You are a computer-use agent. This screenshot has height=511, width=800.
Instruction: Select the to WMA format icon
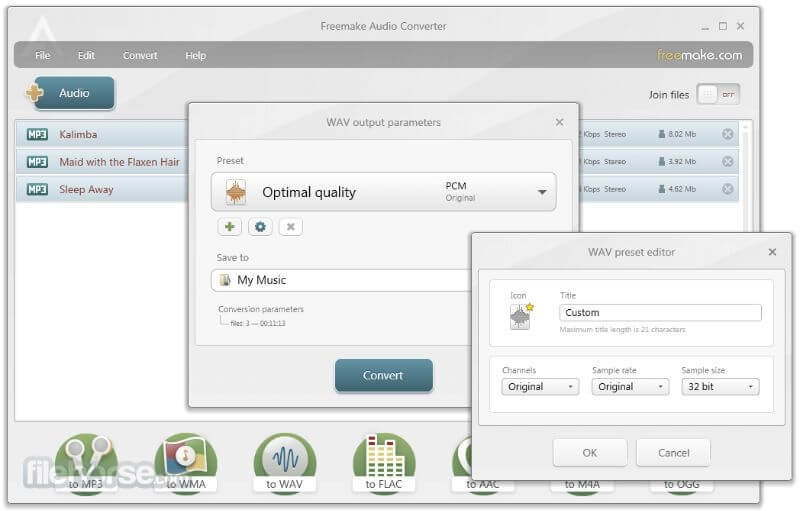tap(186, 463)
